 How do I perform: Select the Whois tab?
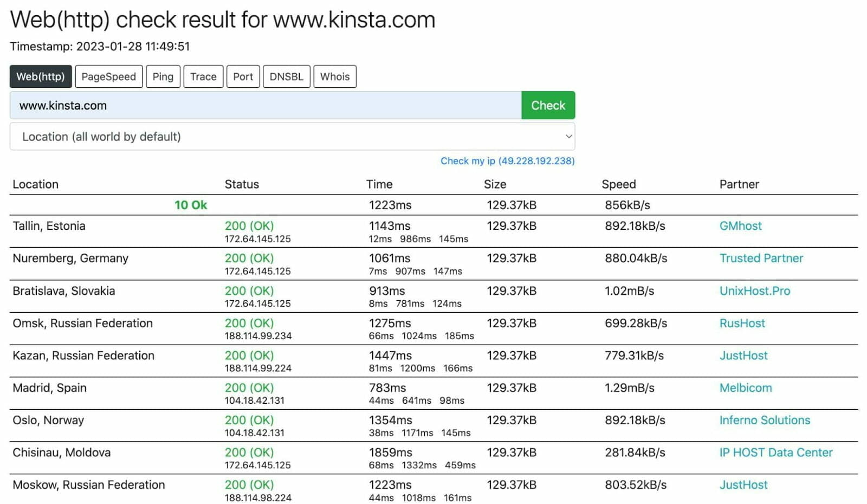(x=335, y=76)
